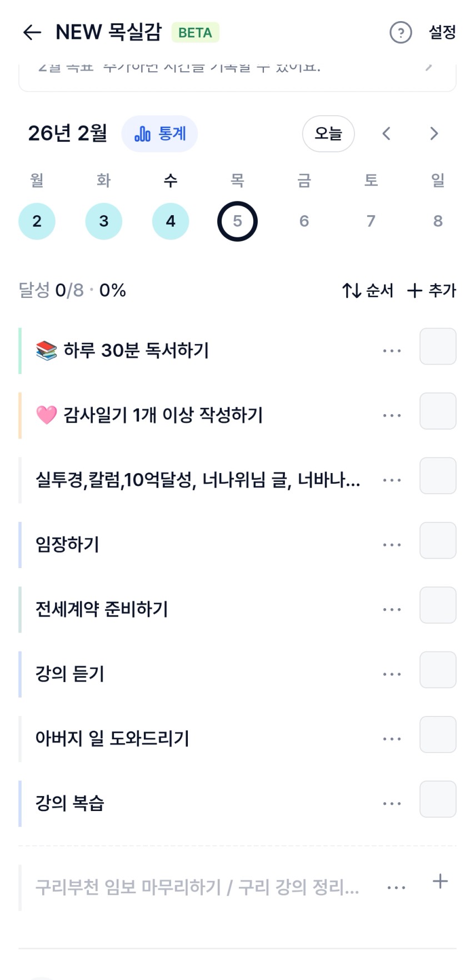This screenshot has height=980, width=475.
Task: Select Monday the 2nd in calendar
Action: 37,221
